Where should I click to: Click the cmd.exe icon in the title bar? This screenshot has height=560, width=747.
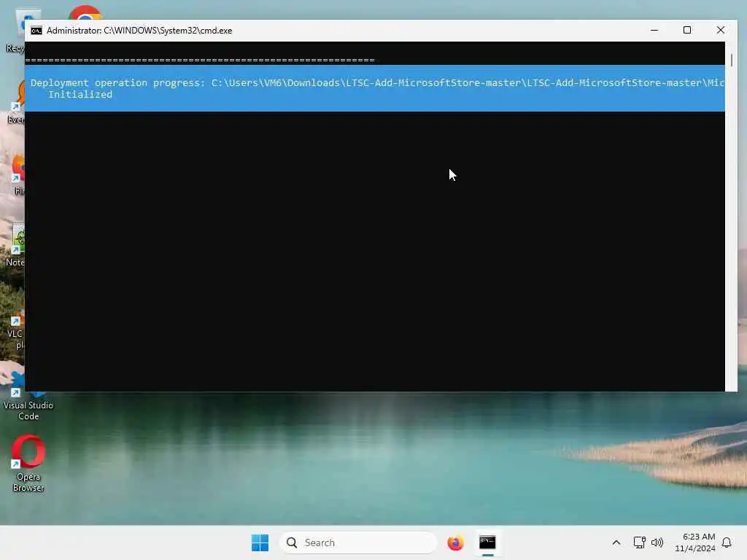[36, 31]
